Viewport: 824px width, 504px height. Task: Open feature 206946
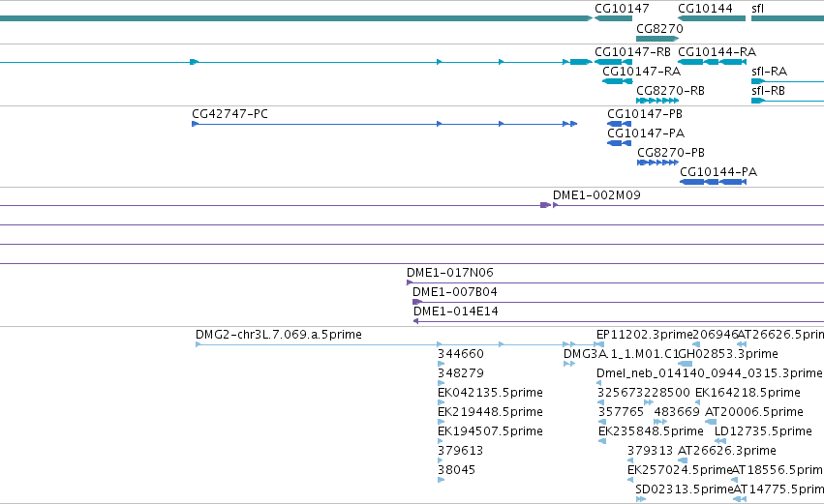pos(716,335)
